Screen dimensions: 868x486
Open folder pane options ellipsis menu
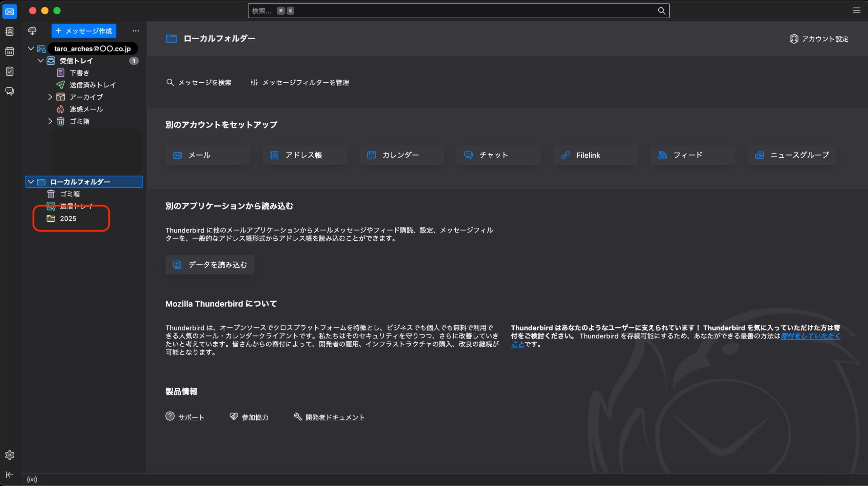tap(136, 31)
